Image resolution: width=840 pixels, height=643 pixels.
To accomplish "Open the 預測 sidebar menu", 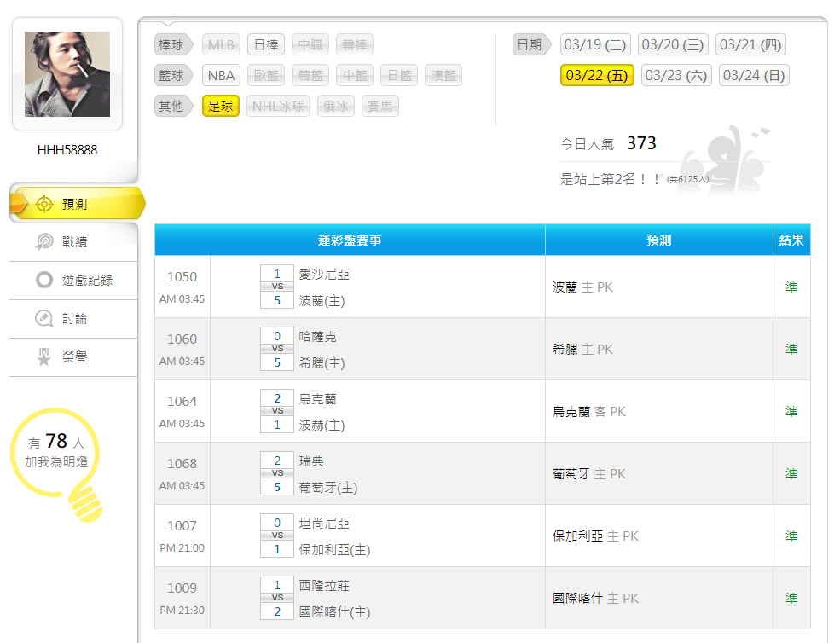I will point(77,204).
